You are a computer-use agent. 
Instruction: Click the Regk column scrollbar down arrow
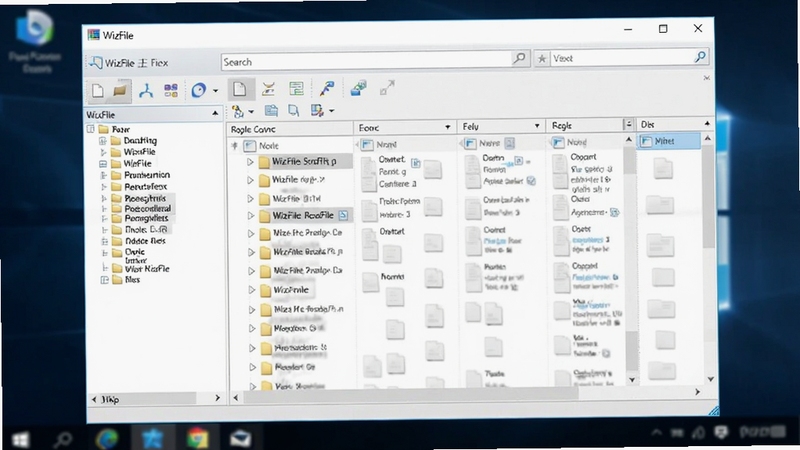(632, 380)
